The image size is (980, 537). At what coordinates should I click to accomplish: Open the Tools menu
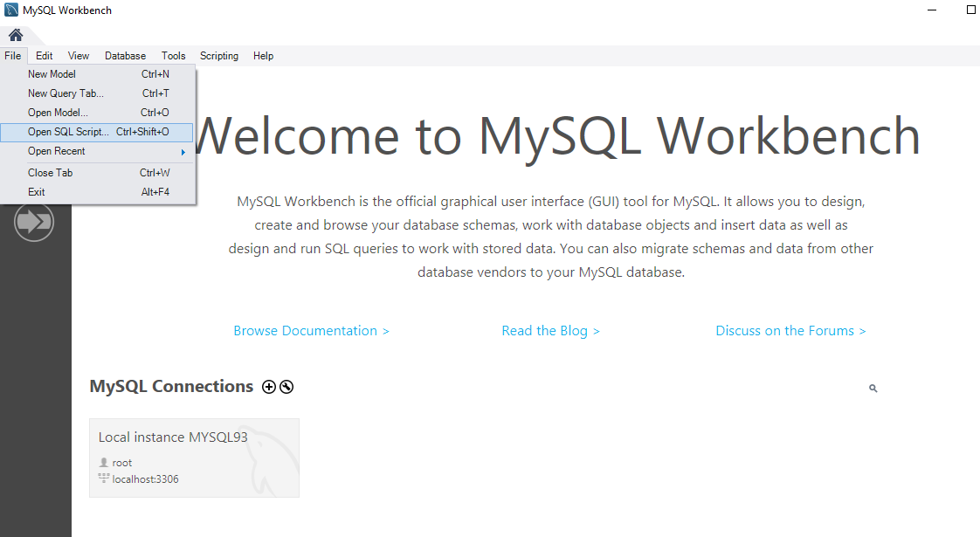tap(173, 56)
